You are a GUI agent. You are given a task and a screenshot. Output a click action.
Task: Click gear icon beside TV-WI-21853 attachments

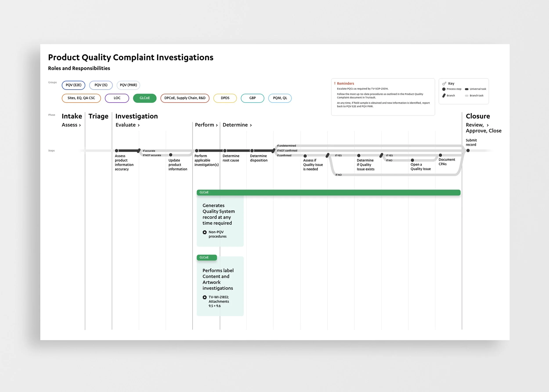205,297
